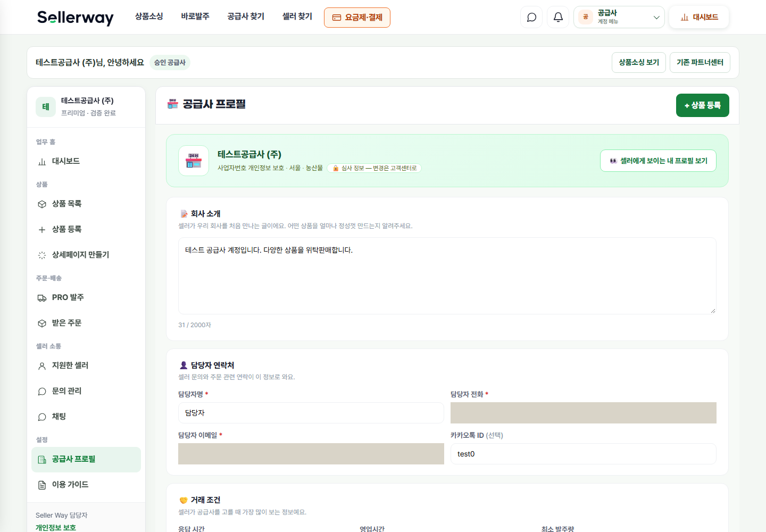766x532 pixels.
Task: Open 채팅 in the sidebar
Action: point(86,417)
